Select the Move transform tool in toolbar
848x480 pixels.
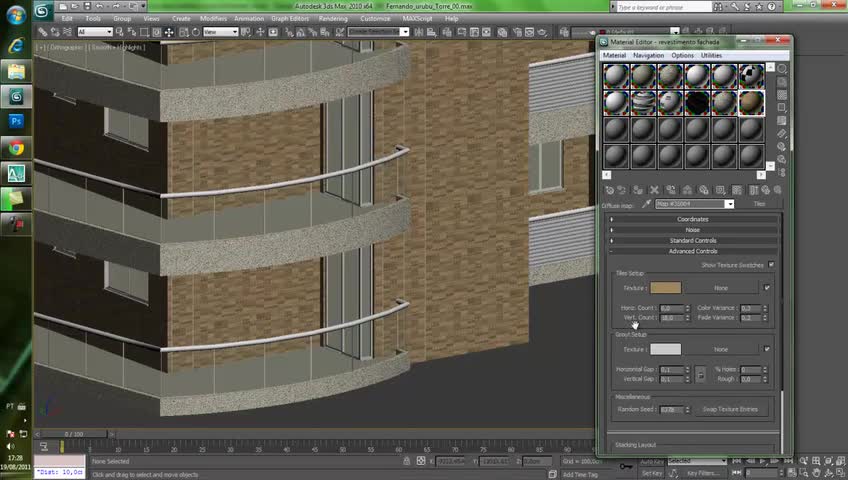(169, 32)
